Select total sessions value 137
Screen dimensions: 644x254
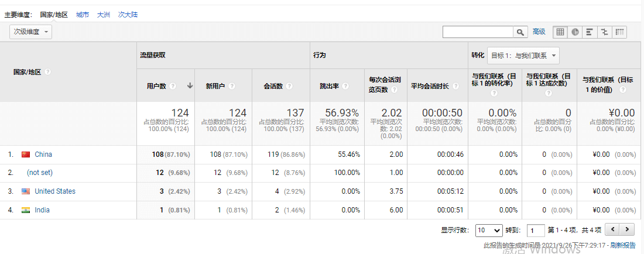(x=296, y=113)
